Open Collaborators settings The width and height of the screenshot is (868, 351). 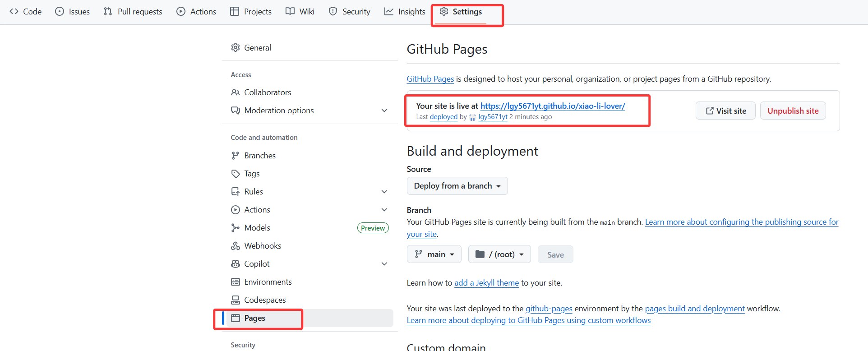310,92
